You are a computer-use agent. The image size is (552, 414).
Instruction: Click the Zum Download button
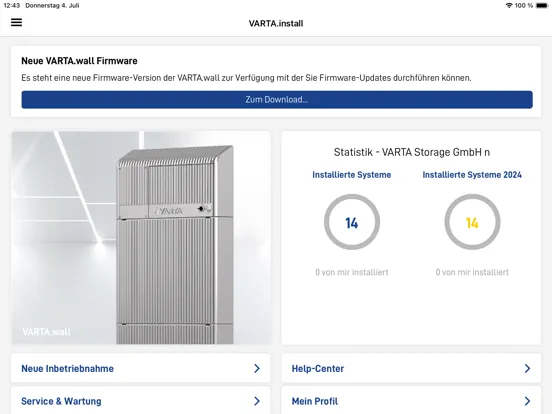coord(277,100)
